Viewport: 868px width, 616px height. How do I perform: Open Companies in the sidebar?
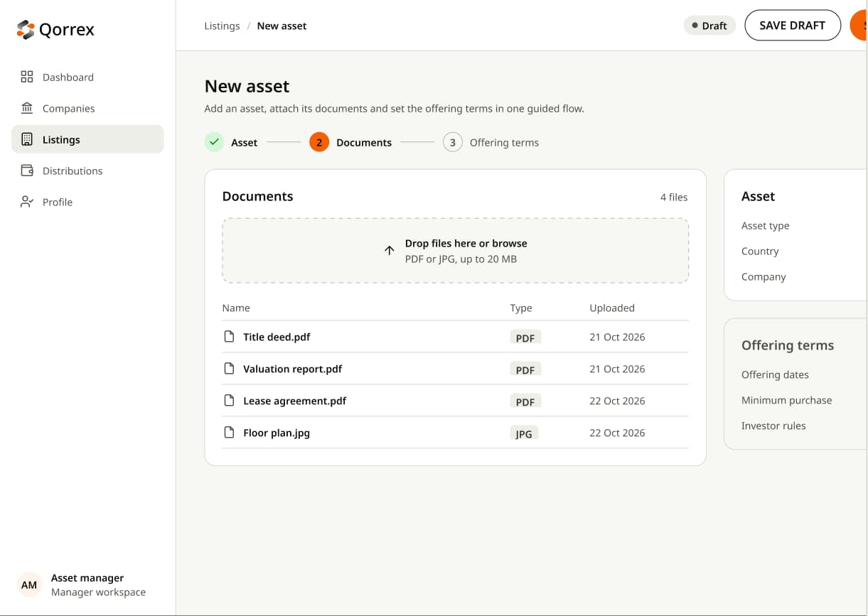(87, 109)
